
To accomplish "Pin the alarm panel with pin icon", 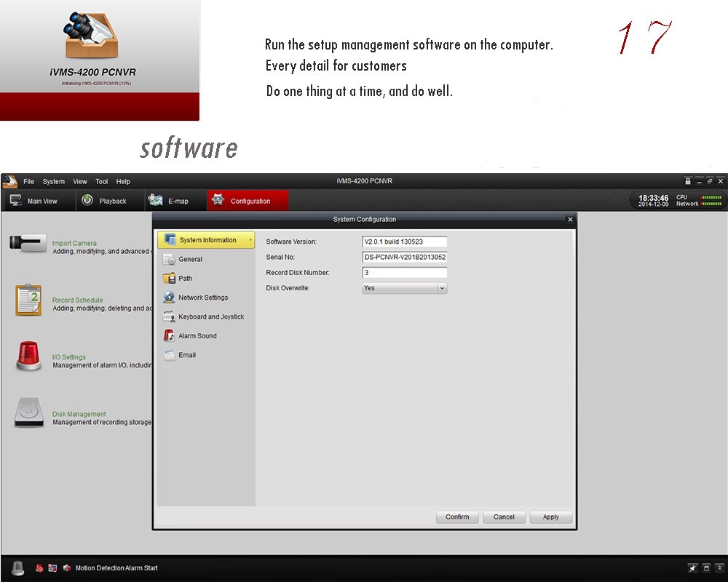I will pyautogui.click(x=692, y=568).
